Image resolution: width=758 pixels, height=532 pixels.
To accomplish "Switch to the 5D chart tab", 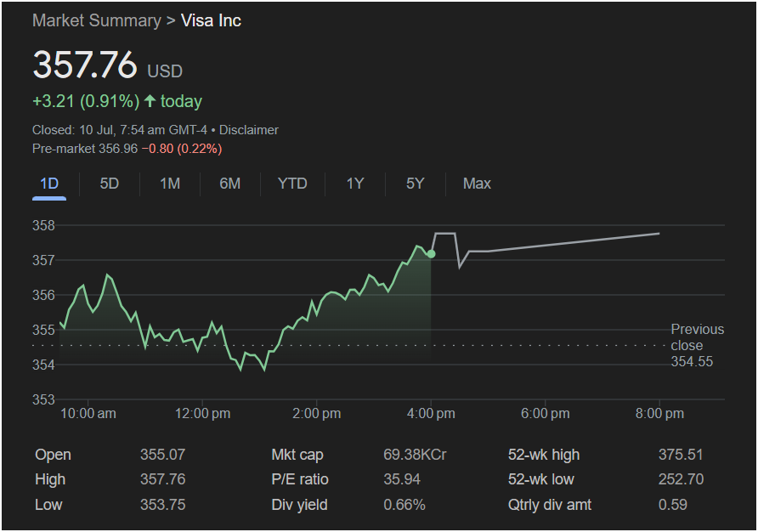I will point(110,184).
